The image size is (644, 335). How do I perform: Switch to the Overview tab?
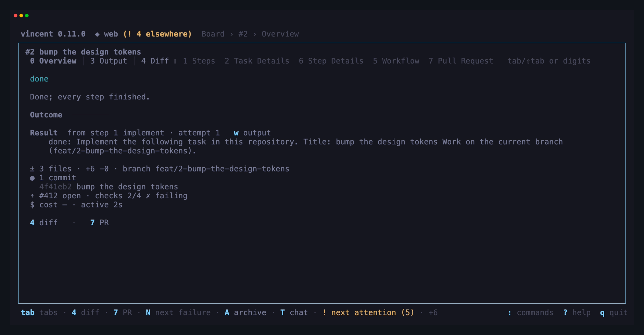click(x=53, y=61)
